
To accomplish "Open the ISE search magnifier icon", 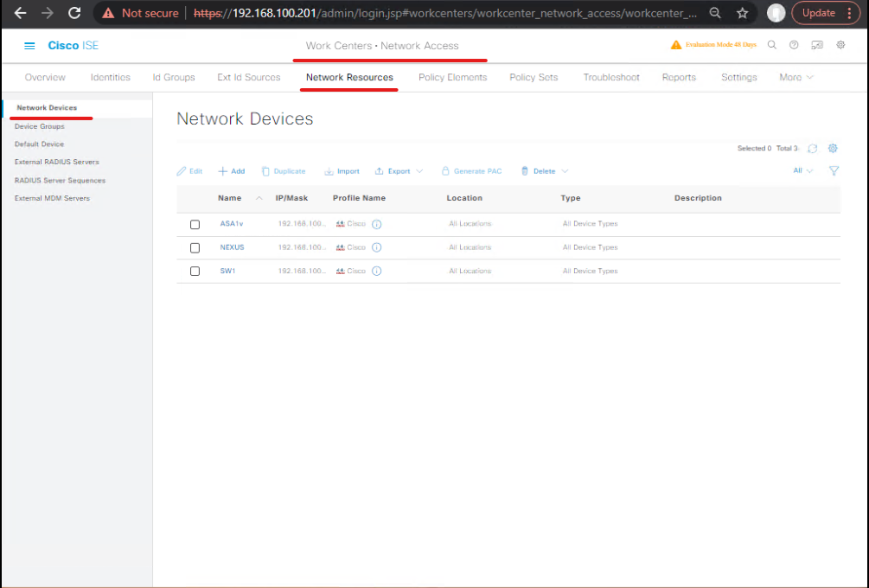I will pyautogui.click(x=772, y=45).
